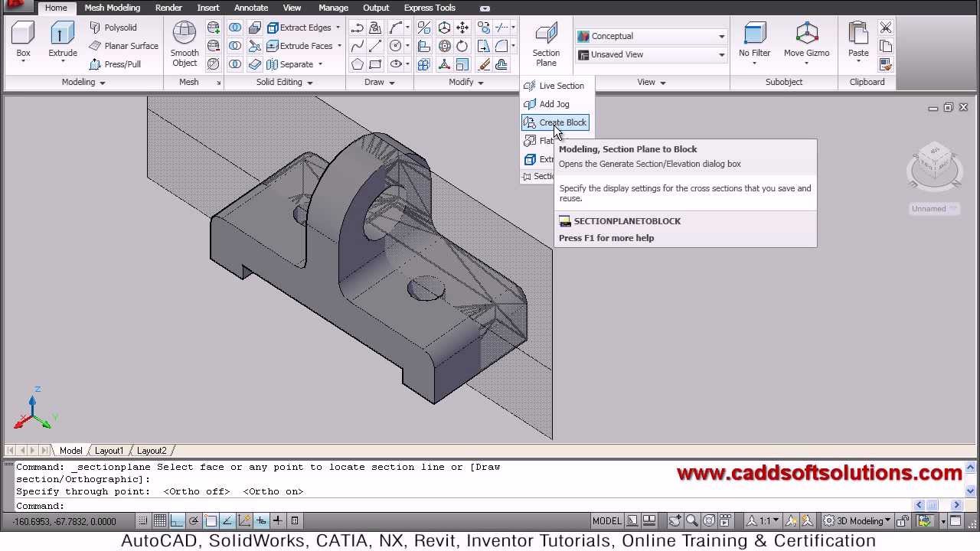Toggle Snap Mode in status bar

pos(143,521)
